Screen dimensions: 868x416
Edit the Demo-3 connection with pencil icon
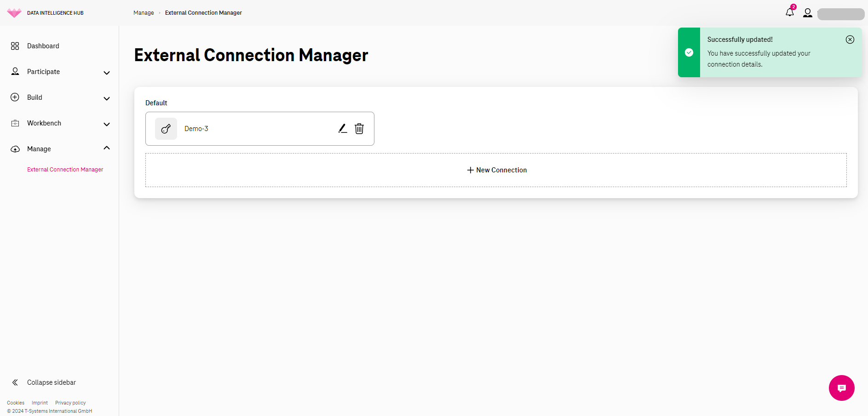pos(343,129)
